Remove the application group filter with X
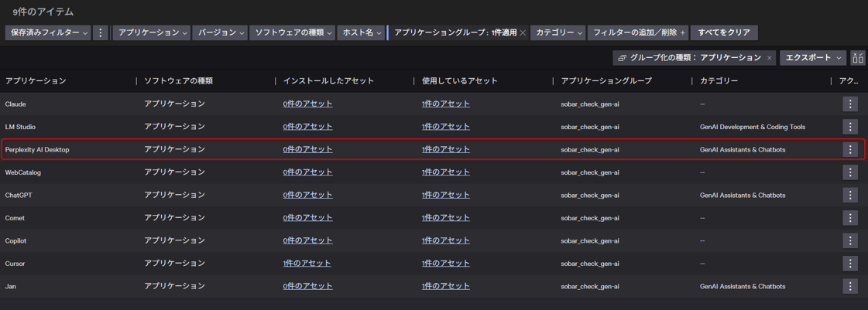Screen dimensions: 868x310 (523, 33)
